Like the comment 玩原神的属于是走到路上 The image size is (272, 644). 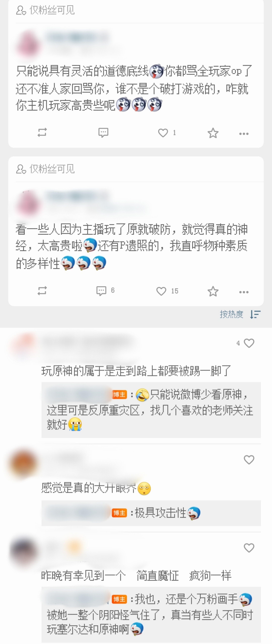coord(249,343)
